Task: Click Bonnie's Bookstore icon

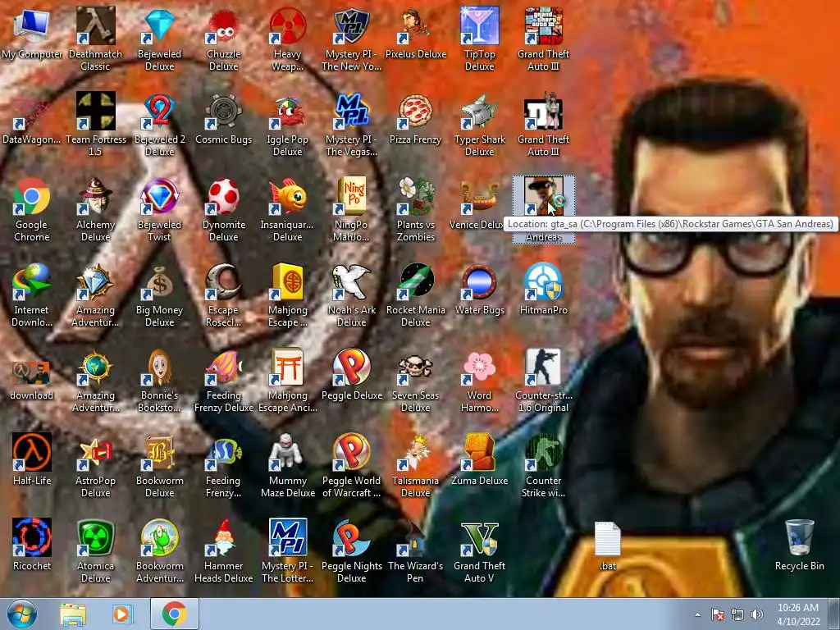Action: click(x=160, y=367)
